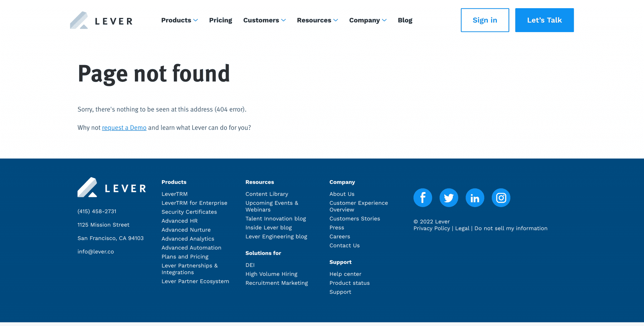This screenshot has height=326, width=644.
Task: Open the Content Library link
Action: (x=267, y=194)
